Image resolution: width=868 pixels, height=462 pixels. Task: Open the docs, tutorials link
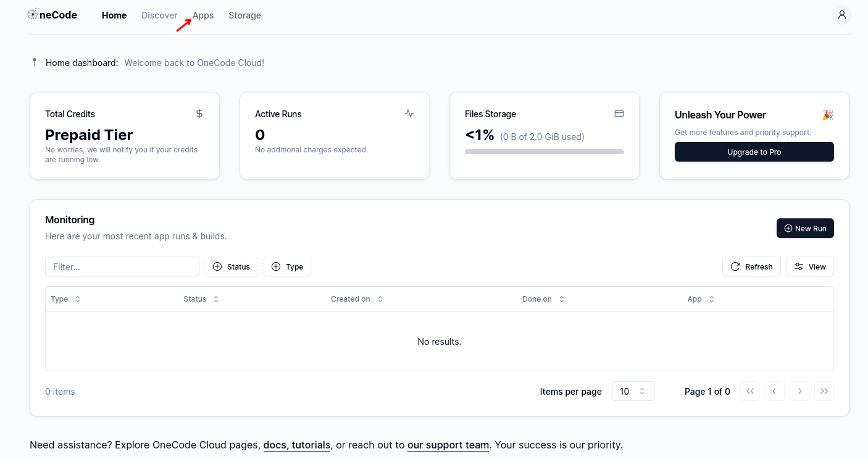tap(297, 445)
